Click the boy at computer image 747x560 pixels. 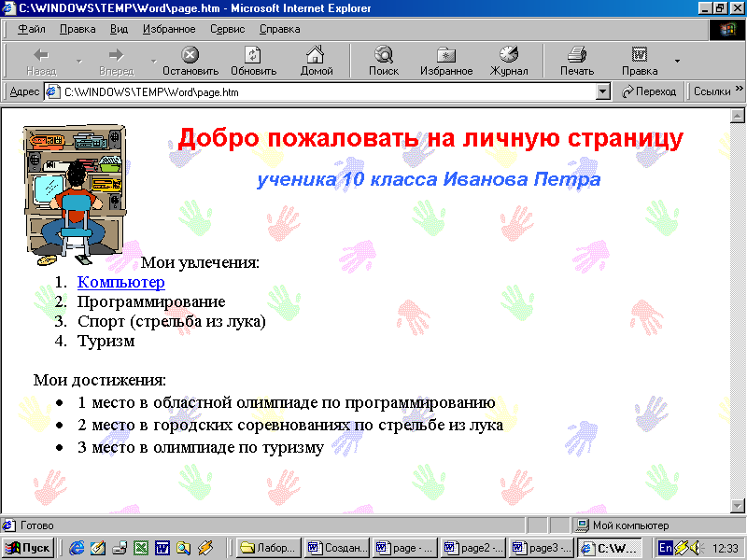[75, 195]
